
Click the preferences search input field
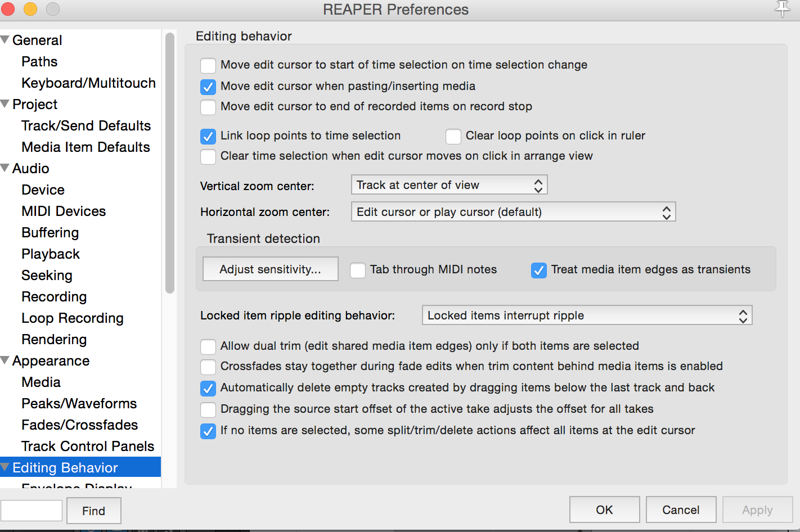[32, 511]
